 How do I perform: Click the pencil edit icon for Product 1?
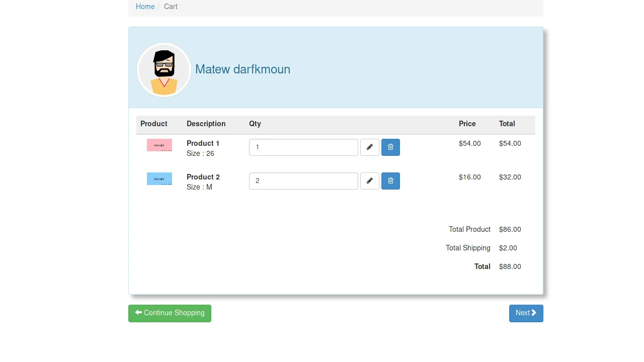click(370, 147)
